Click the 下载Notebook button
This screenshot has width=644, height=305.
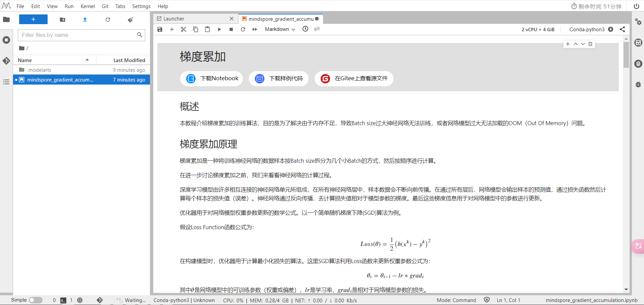212,79
